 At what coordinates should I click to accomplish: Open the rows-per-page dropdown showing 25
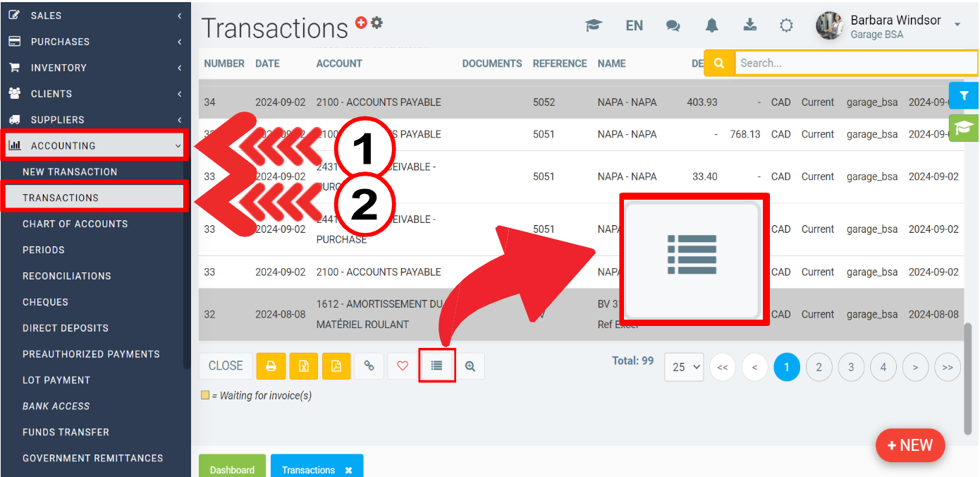pyautogui.click(x=684, y=367)
